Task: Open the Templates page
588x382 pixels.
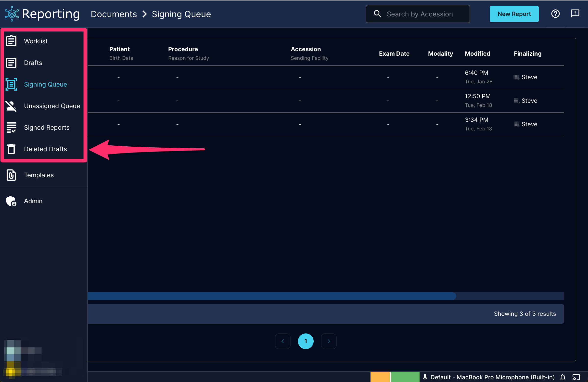Action: click(x=39, y=175)
